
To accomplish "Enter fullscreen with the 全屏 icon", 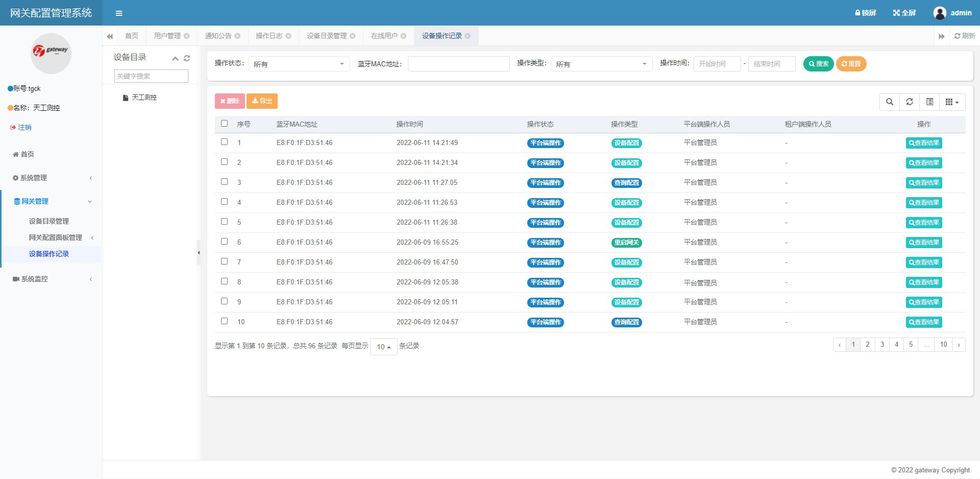I will [903, 13].
